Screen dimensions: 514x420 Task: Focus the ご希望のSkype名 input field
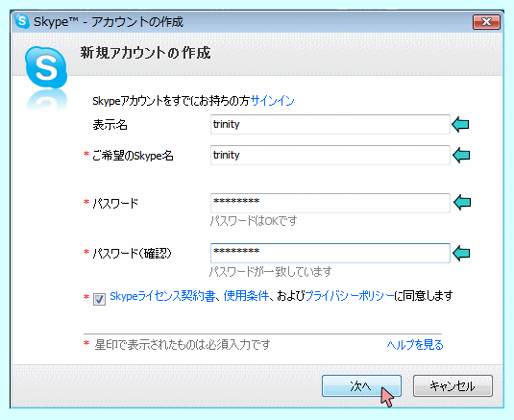(330, 155)
